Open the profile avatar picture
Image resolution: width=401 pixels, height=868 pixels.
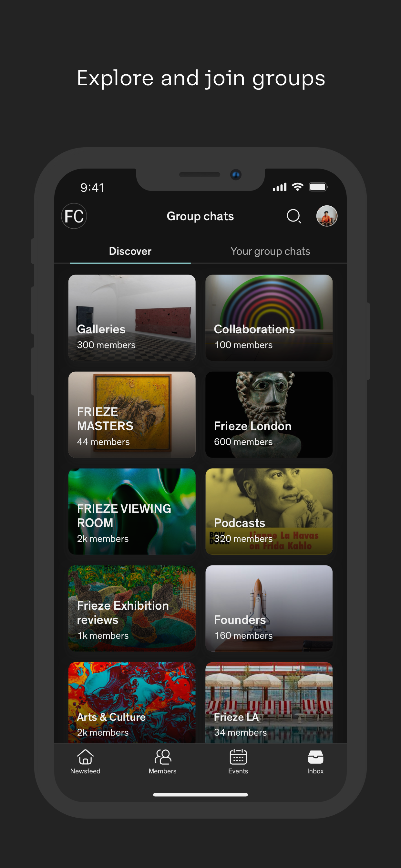(326, 216)
